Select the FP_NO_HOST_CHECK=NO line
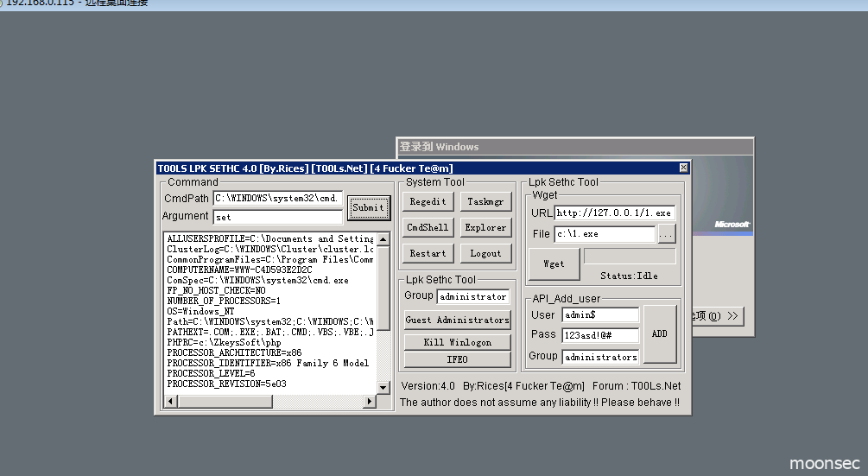Viewport: 868px width, 476px height. tap(216, 290)
